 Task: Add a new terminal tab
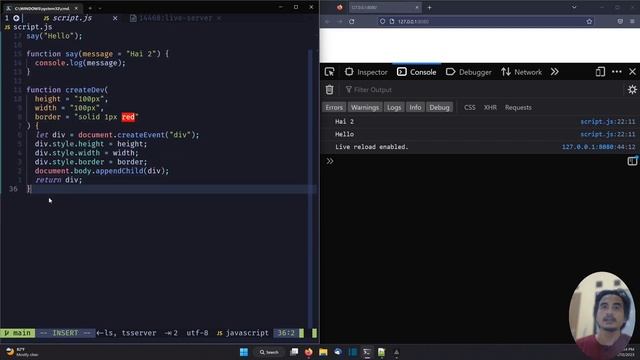pos(90,8)
